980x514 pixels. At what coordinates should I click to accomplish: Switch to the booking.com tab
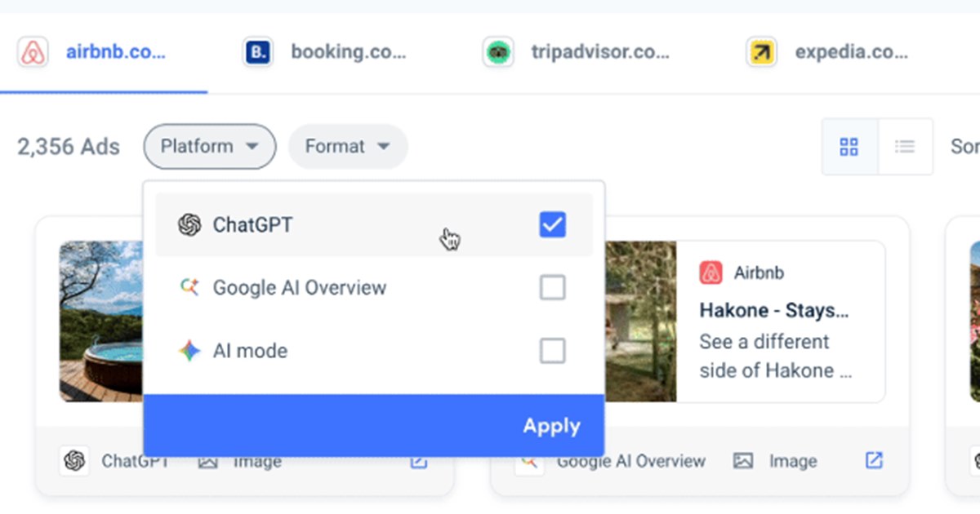click(327, 53)
